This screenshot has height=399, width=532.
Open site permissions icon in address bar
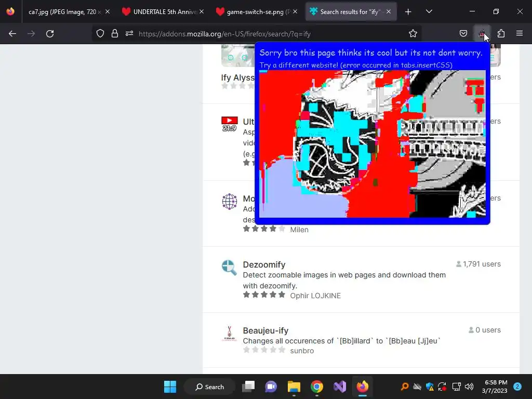(129, 34)
